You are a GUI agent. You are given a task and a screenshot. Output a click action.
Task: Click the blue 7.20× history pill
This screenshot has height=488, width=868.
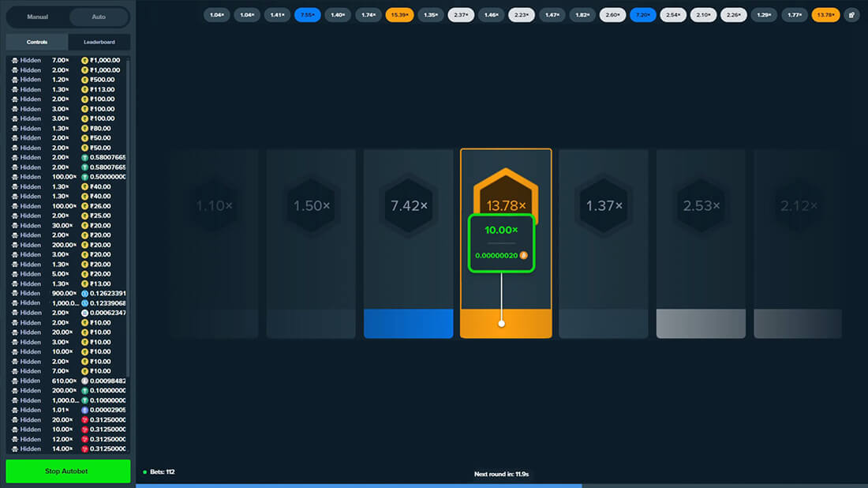tap(642, 15)
